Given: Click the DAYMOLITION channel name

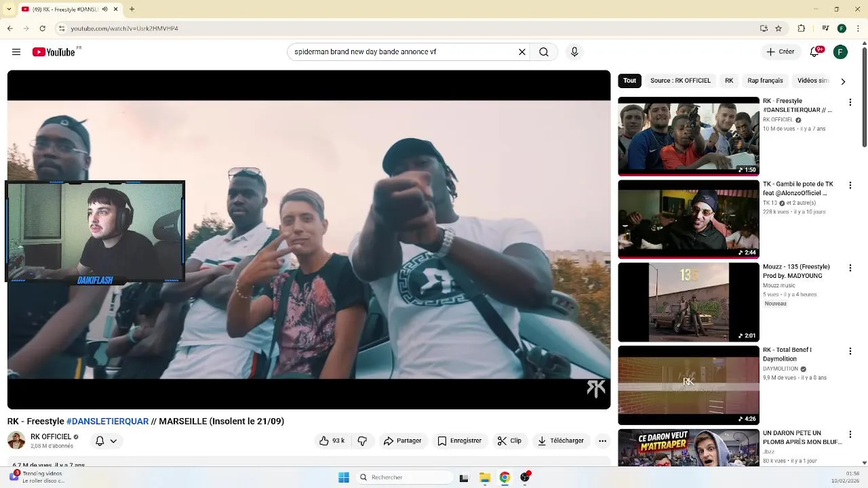Looking at the screenshot, I should (x=781, y=369).
